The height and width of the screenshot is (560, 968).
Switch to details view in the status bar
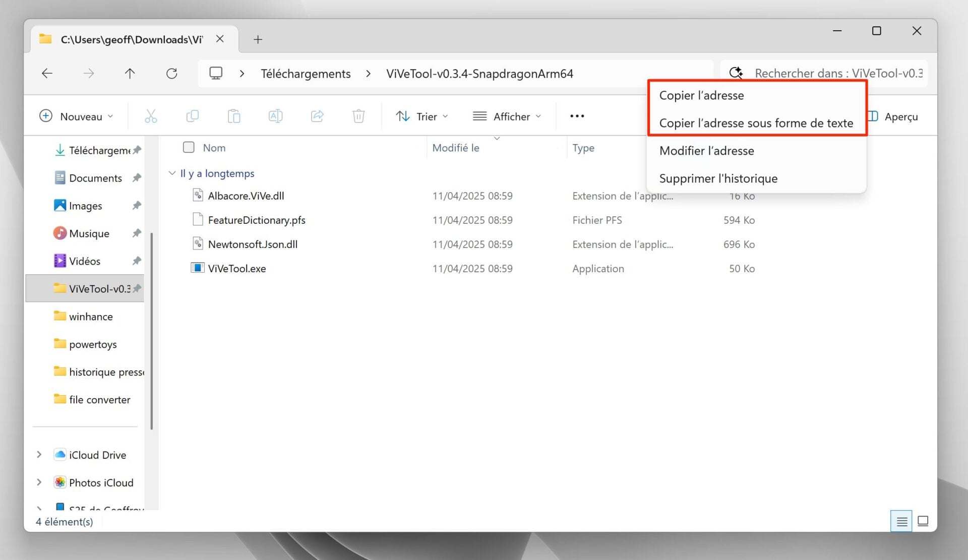901,521
